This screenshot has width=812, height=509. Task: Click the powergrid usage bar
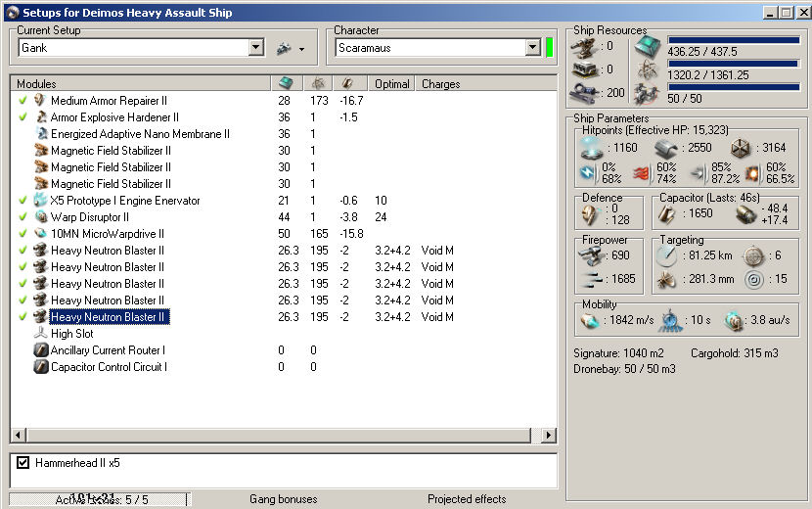(x=734, y=64)
